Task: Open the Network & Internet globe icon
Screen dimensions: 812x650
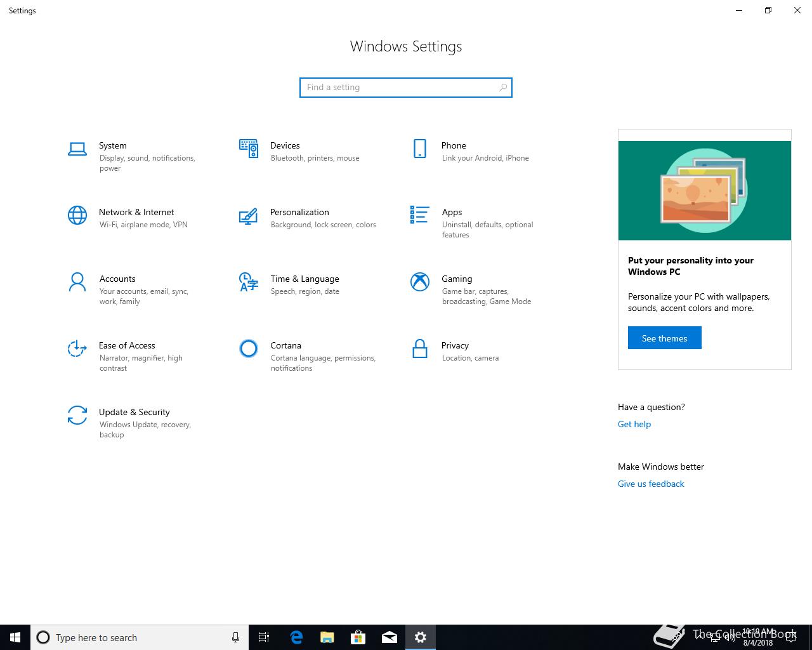Action: pyautogui.click(x=77, y=215)
